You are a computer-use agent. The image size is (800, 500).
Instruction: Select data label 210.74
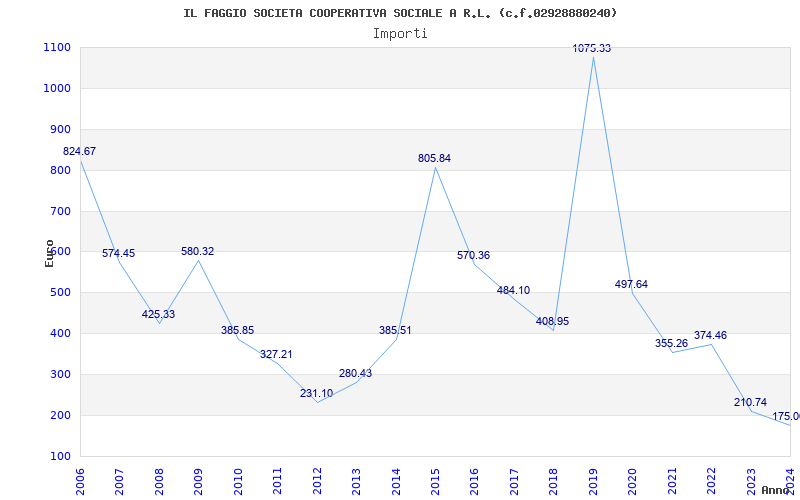[x=750, y=403]
